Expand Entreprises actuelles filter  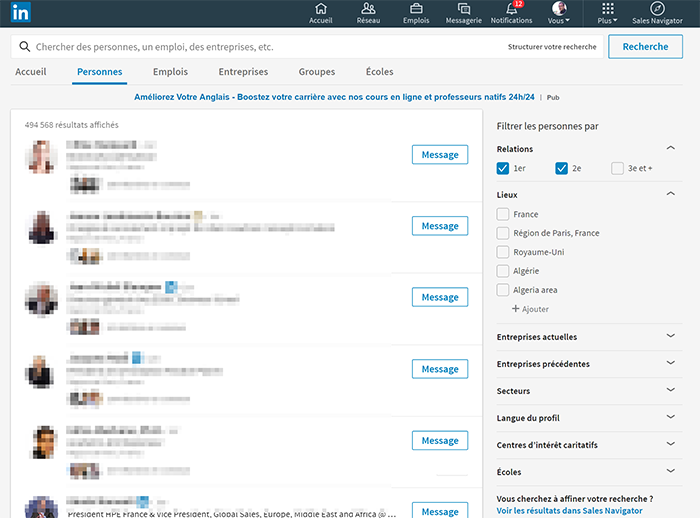(x=670, y=337)
